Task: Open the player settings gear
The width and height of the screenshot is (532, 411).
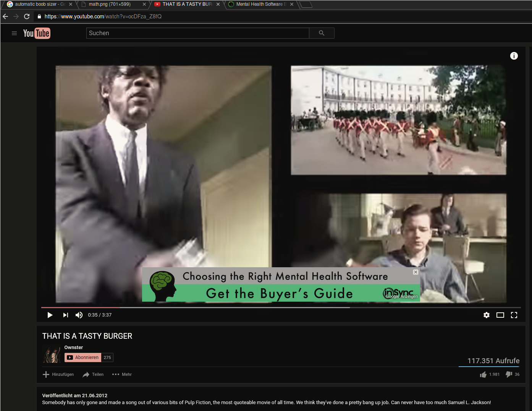Action: [487, 315]
